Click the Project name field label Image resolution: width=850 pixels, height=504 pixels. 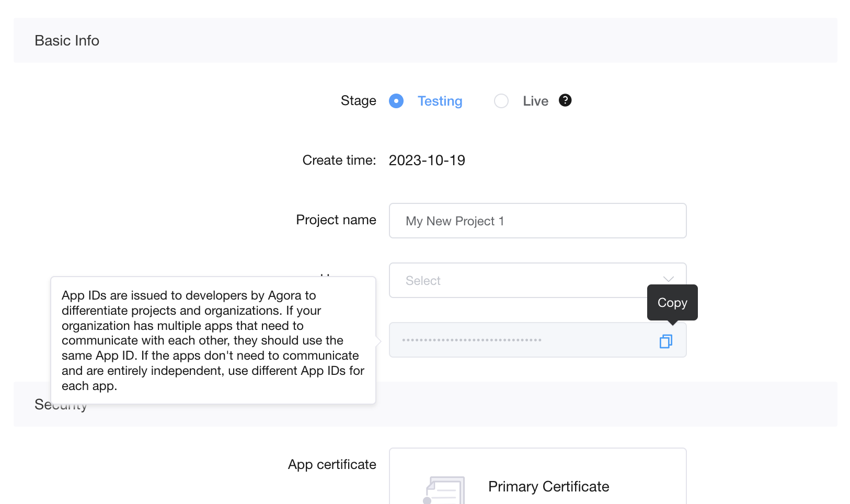pyautogui.click(x=336, y=220)
